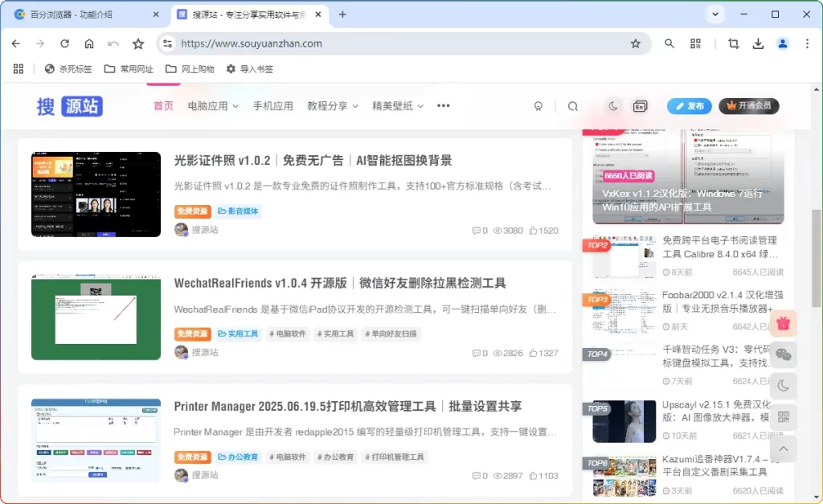Open 光影证件照 article thumbnail
Image resolution: width=823 pixels, height=504 pixels.
pyautogui.click(x=96, y=195)
